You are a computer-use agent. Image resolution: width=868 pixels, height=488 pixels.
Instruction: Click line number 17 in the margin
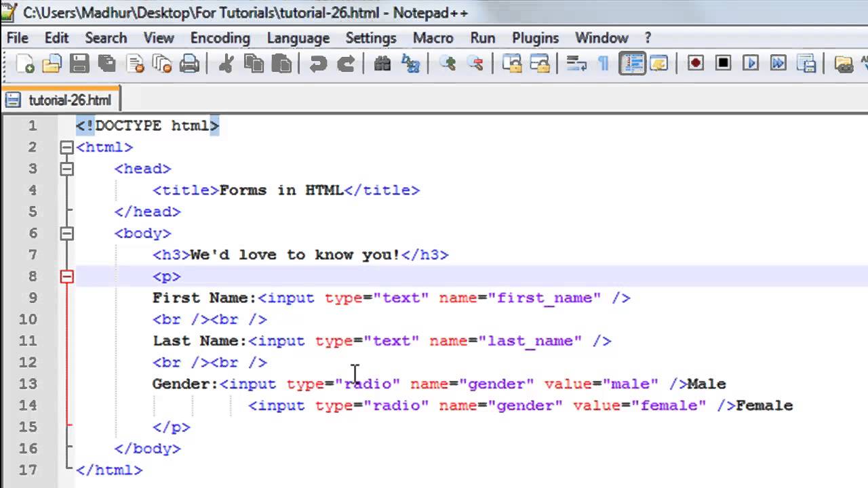point(28,470)
